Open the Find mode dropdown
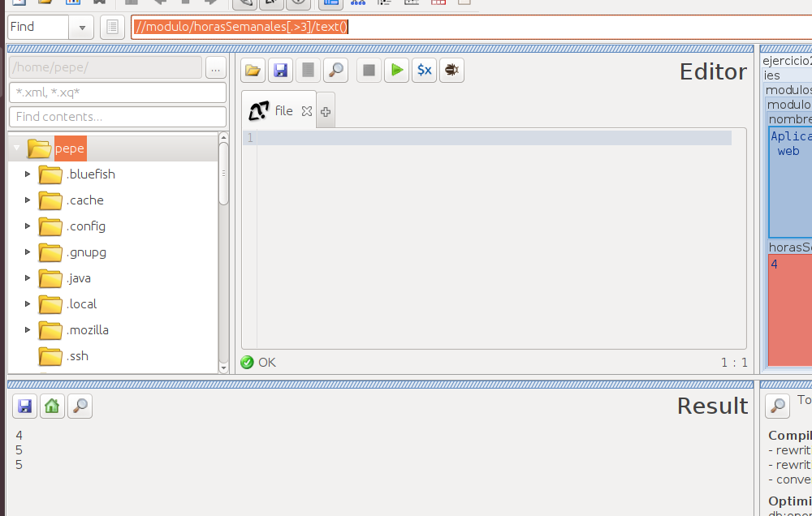 [82, 28]
